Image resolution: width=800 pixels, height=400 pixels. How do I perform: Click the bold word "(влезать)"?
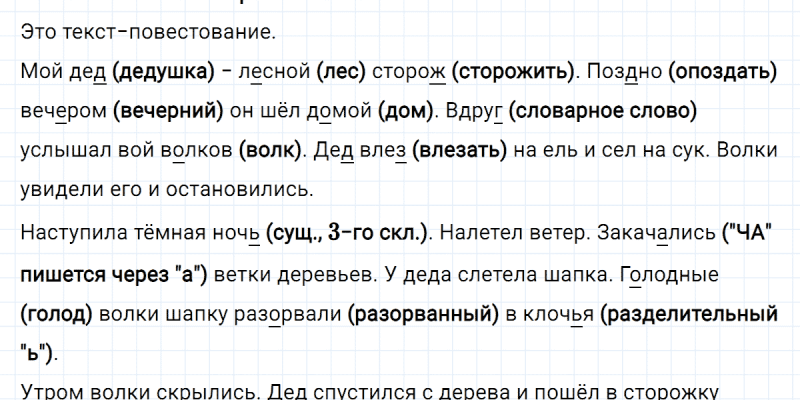tap(458, 150)
